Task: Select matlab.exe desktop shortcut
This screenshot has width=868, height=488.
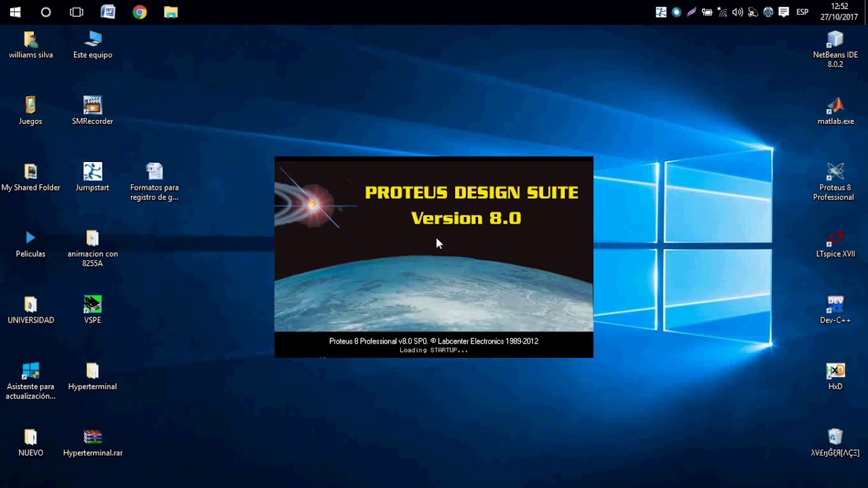Action: (835, 111)
